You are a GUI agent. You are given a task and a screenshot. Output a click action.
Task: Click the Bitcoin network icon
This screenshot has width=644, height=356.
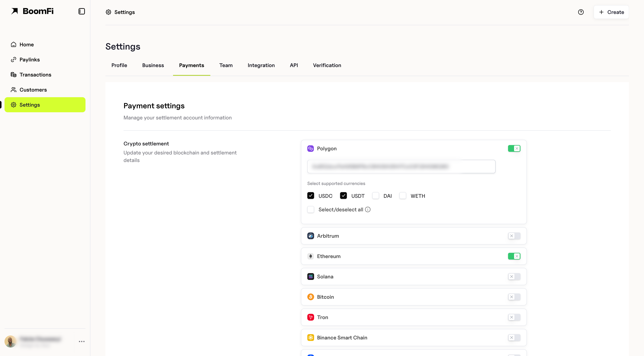(310, 297)
